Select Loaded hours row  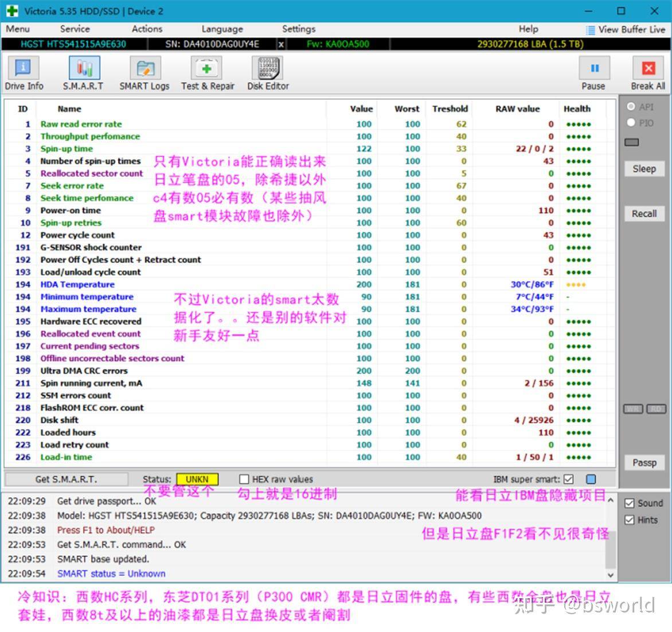(310, 432)
